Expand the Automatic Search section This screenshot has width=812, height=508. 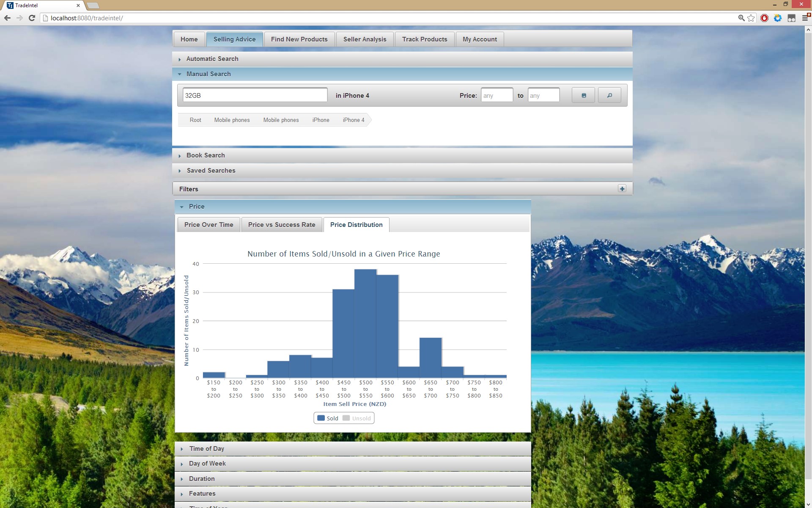coord(212,59)
